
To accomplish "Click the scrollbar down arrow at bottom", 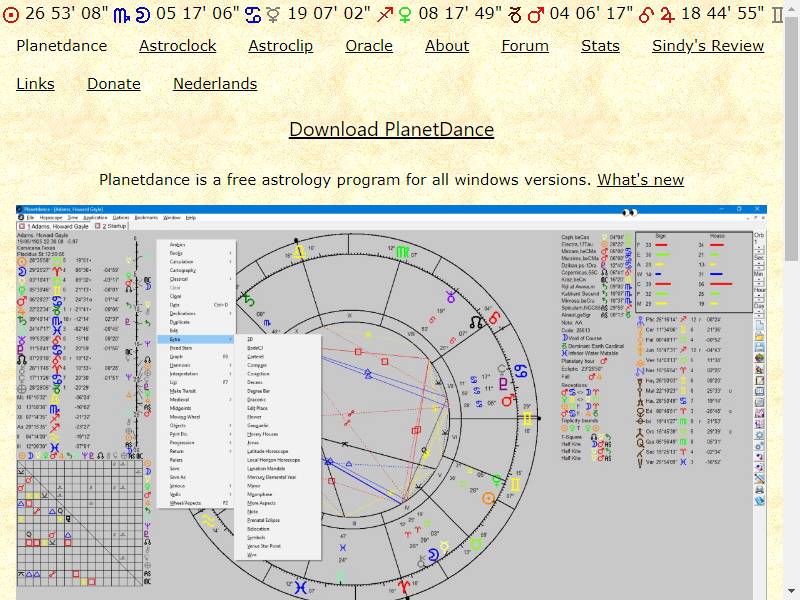I will pyautogui.click(x=792, y=591).
